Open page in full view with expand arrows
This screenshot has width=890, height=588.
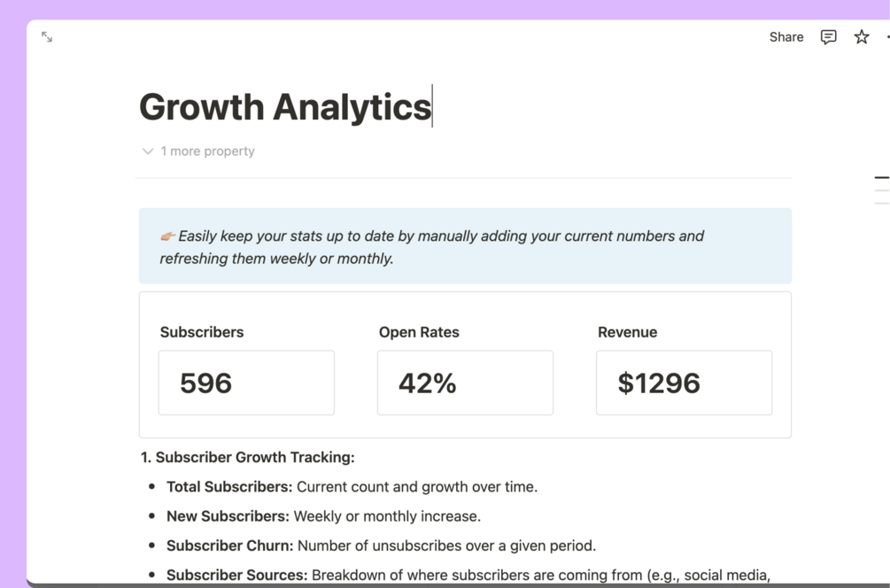tap(47, 37)
